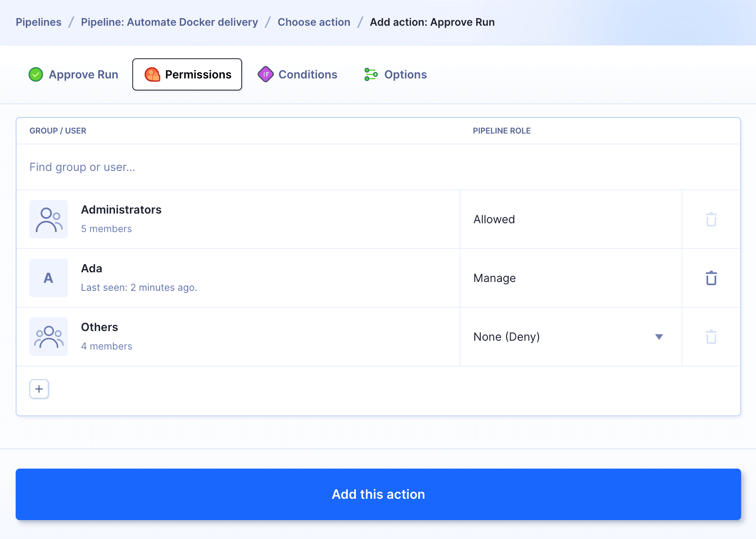Click the Others group avatar icon

49,337
